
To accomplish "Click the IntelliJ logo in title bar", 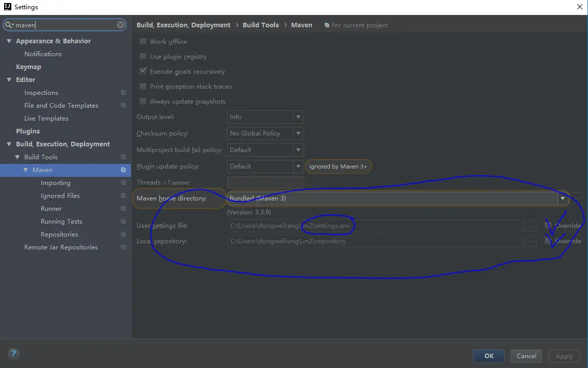I will pos(8,7).
